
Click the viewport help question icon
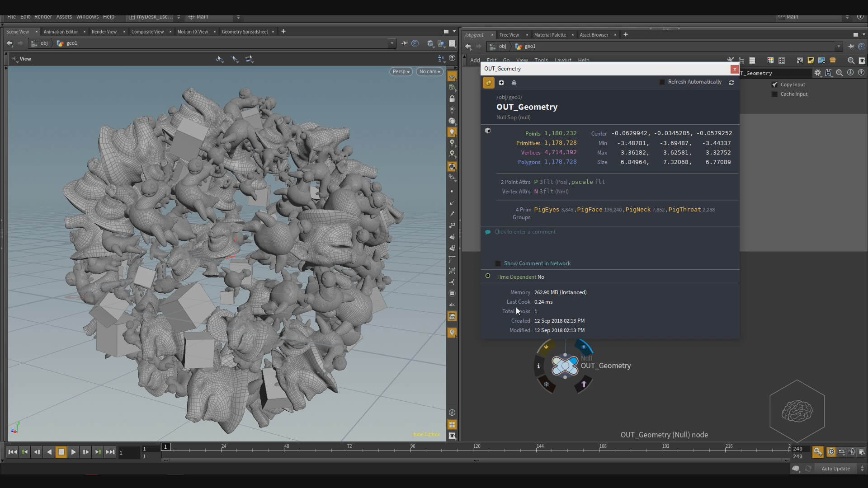click(x=452, y=58)
